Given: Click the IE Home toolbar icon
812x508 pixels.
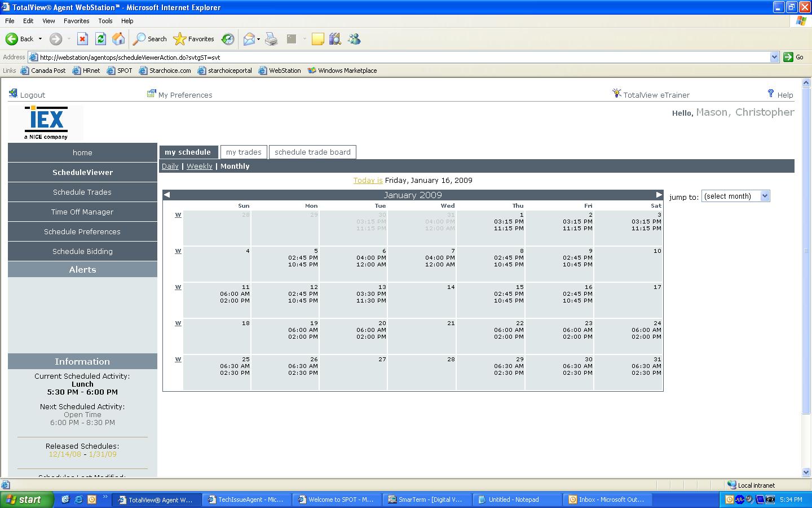Looking at the screenshot, I should coord(118,39).
